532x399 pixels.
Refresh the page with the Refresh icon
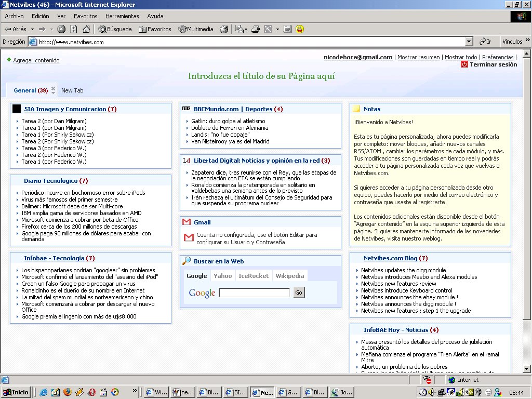tap(74, 29)
